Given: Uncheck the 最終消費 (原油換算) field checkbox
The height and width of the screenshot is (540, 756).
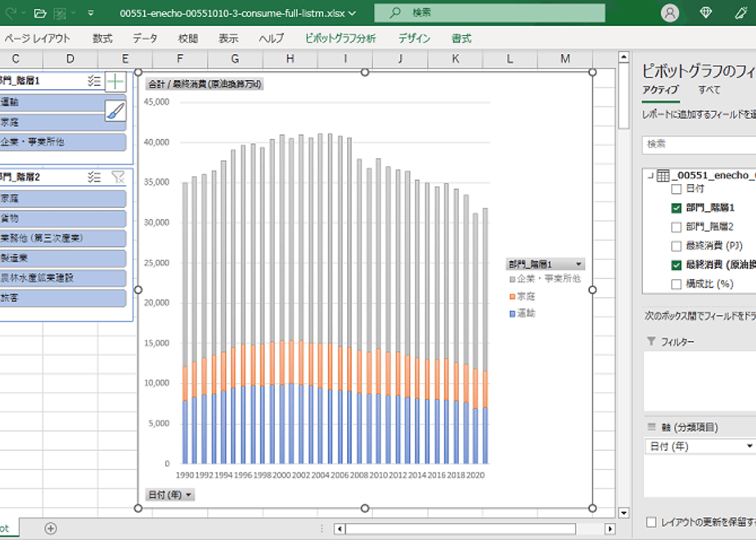Looking at the screenshot, I should tap(677, 265).
